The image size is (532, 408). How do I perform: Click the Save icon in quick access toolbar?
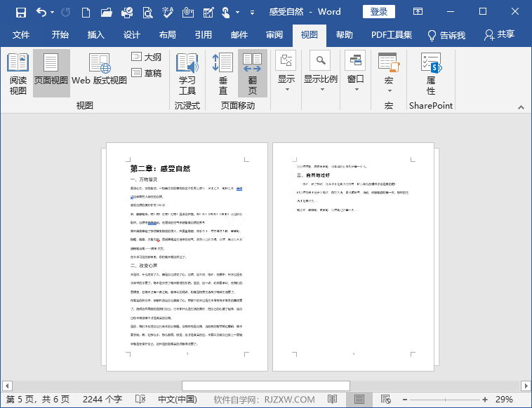click(x=21, y=12)
